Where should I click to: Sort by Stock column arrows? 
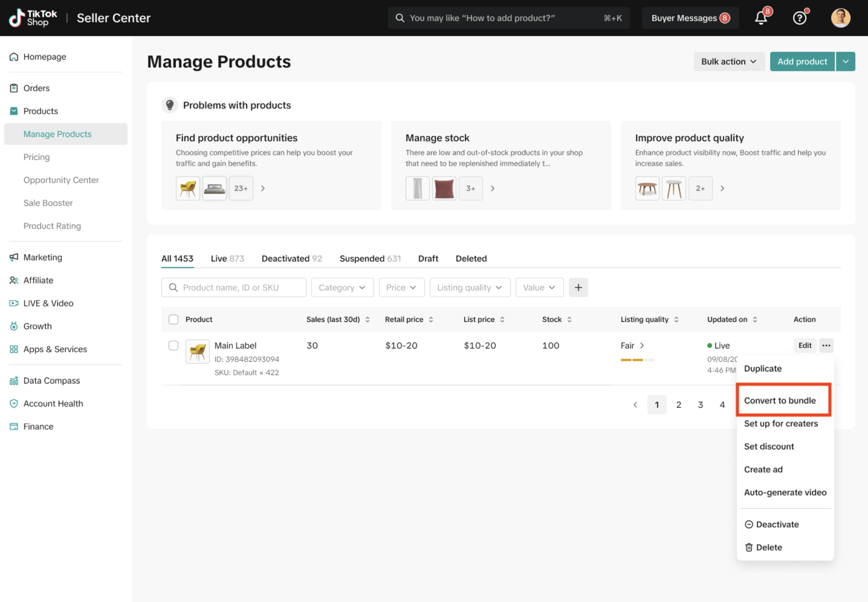click(x=569, y=319)
